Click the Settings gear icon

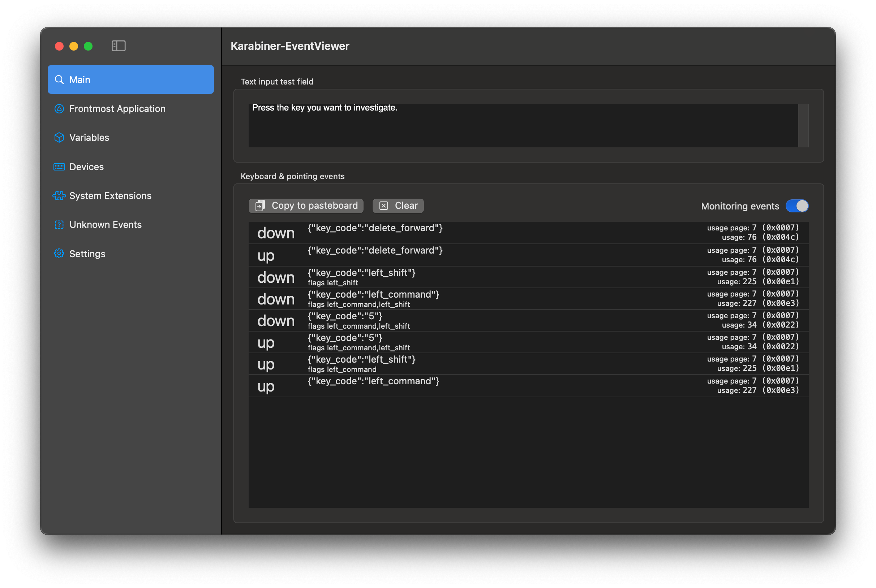coord(59,254)
